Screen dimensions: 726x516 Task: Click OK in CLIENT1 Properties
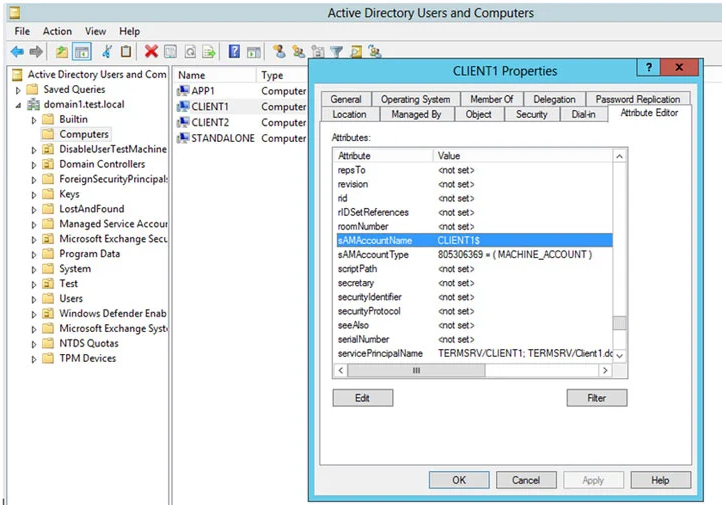[459, 480]
